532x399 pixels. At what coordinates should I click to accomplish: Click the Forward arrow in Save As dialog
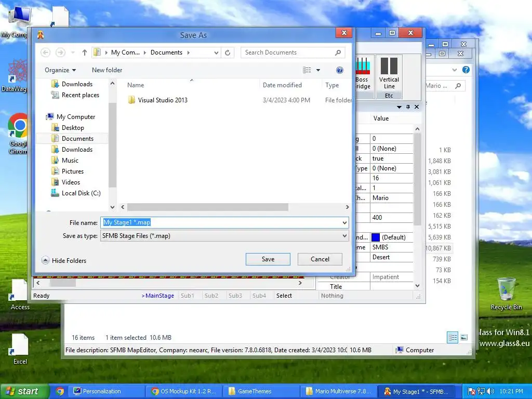(60, 52)
